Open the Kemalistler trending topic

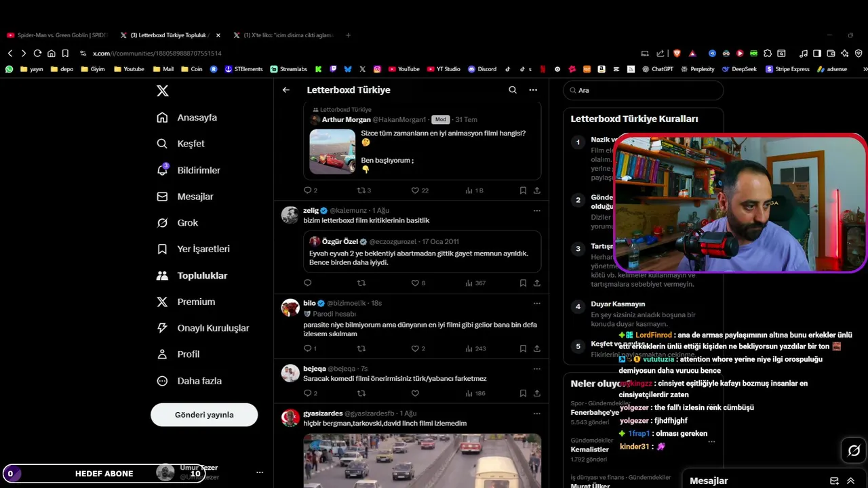[589, 449]
